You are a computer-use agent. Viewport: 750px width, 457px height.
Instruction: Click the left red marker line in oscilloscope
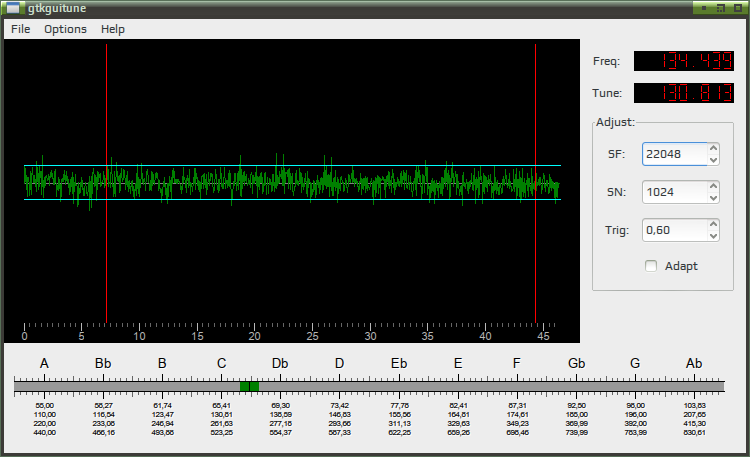tap(106, 183)
